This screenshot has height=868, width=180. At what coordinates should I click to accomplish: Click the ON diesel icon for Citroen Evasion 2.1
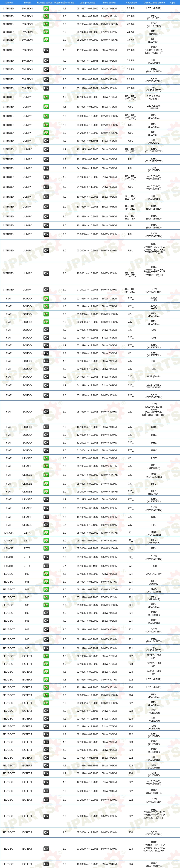[x=46, y=88]
